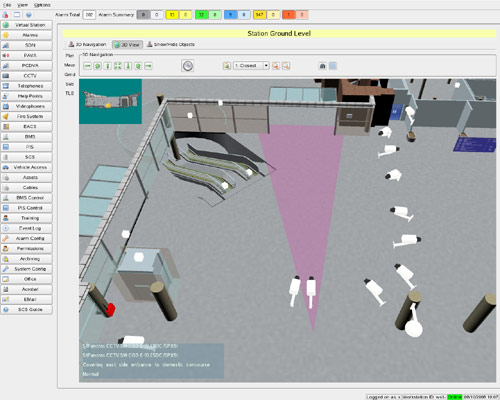Open Videophones from the sidebar
The width and height of the screenshot is (500, 400).
tap(27, 106)
